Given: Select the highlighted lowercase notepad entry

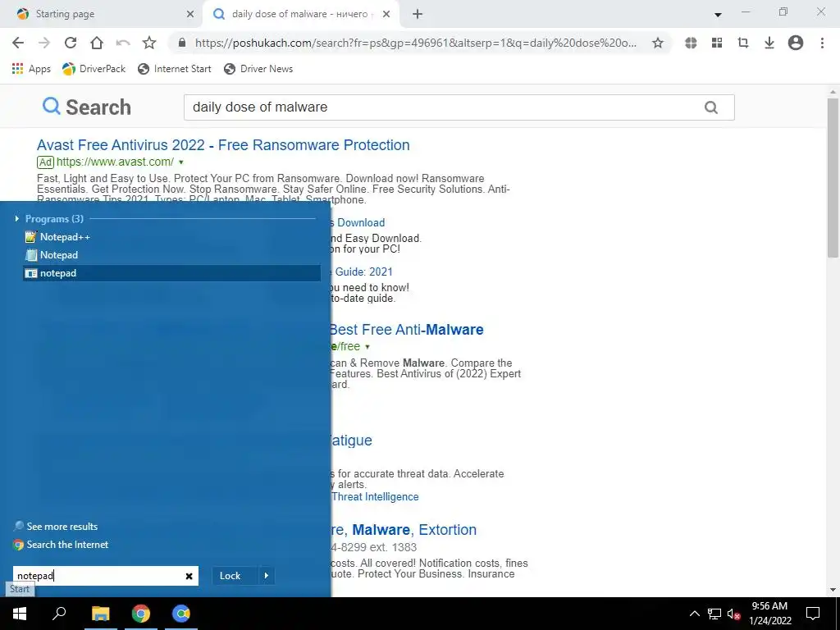Looking at the screenshot, I should (172, 273).
